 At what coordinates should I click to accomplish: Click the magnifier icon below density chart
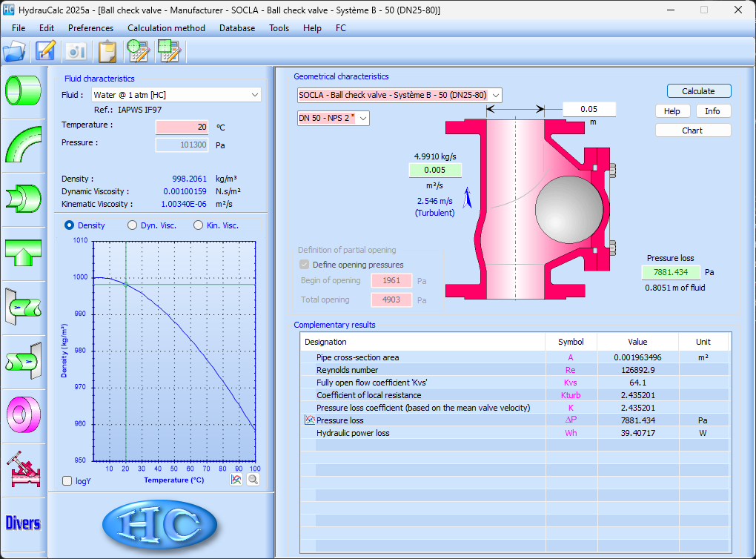pyautogui.click(x=253, y=480)
